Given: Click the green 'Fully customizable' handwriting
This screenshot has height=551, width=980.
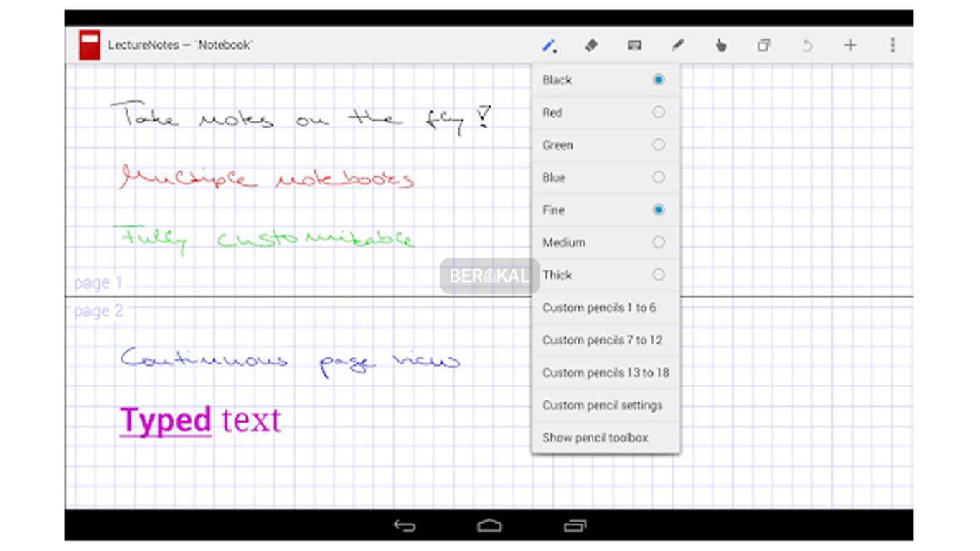Looking at the screenshot, I should [263, 239].
